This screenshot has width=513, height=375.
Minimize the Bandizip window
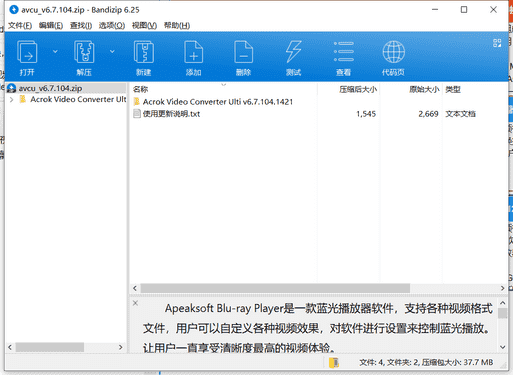coord(435,10)
